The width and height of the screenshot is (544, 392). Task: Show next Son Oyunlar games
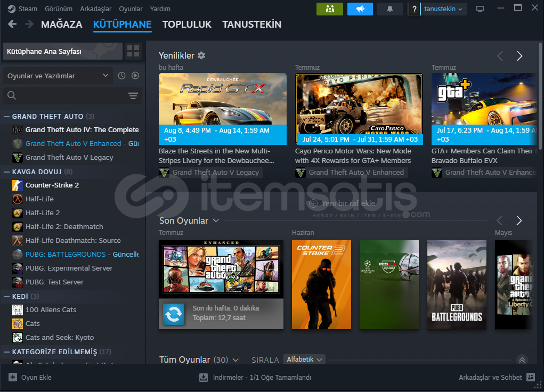tap(519, 220)
